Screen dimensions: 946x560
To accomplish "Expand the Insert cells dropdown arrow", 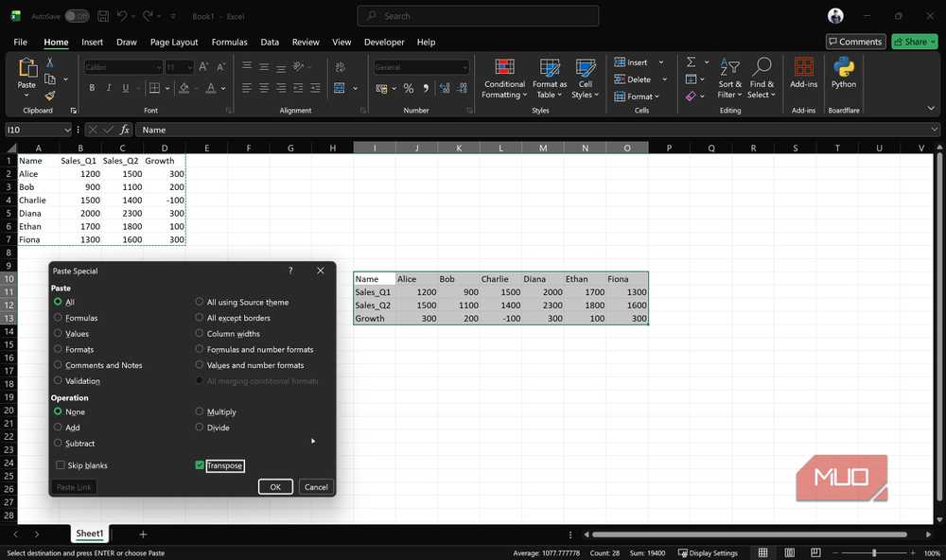I will (x=661, y=62).
